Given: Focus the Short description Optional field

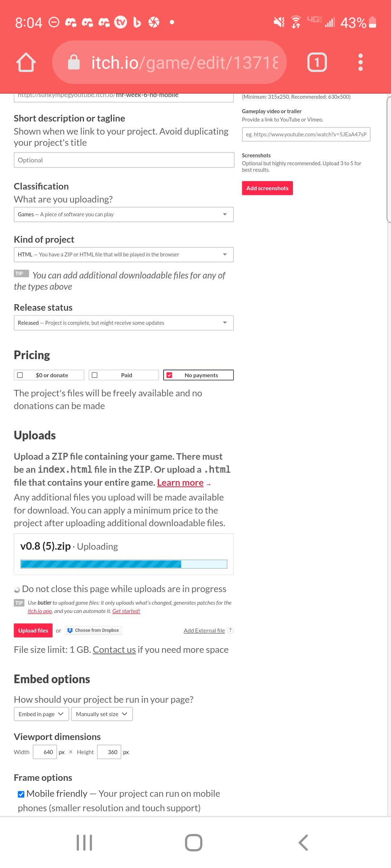Looking at the screenshot, I should pos(124,160).
